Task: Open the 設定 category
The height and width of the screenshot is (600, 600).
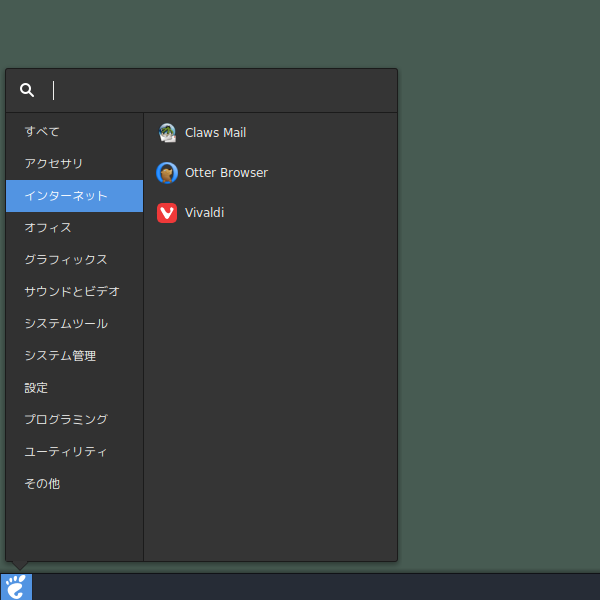Action: click(x=75, y=388)
